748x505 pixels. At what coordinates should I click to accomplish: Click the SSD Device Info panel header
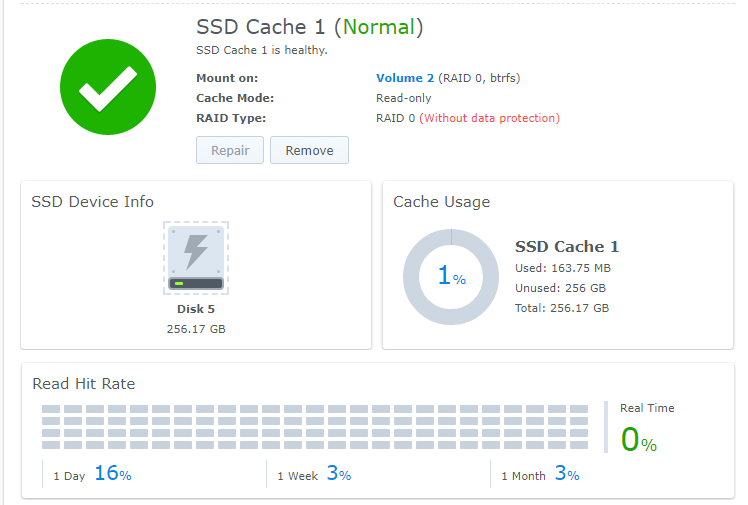coord(93,202)
